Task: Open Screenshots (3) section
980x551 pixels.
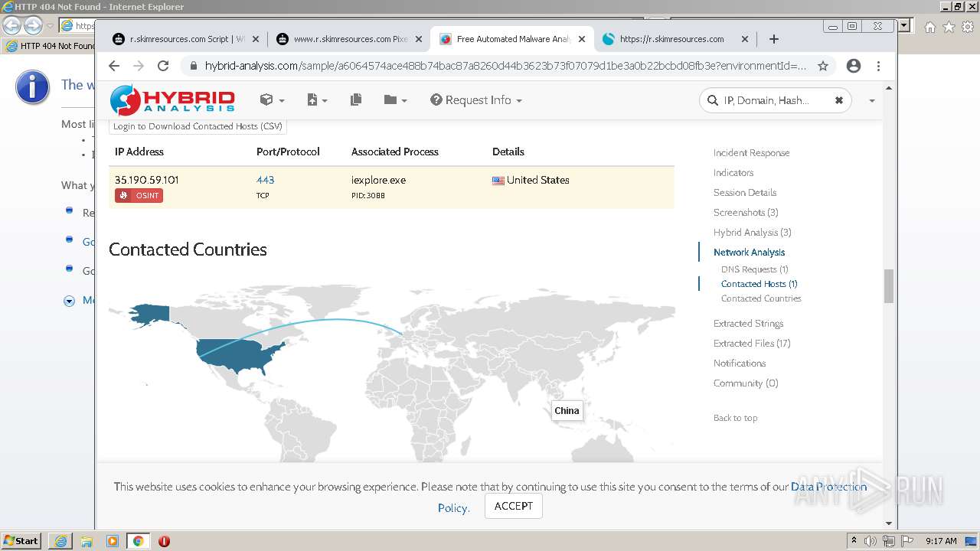Action: click(x=746, y=213)
